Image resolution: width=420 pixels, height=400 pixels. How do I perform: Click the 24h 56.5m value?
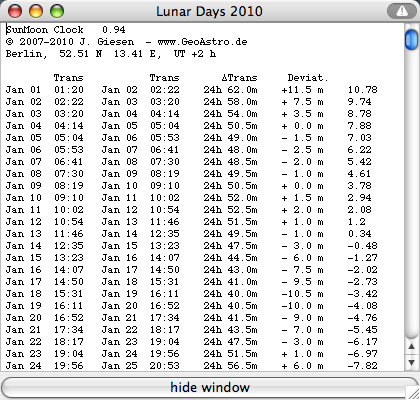[230, 366]
